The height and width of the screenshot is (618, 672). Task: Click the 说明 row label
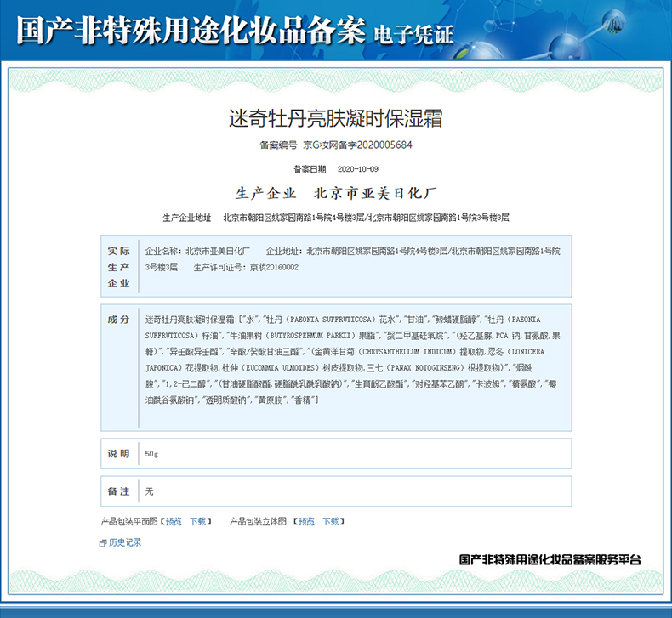[119, 454]
